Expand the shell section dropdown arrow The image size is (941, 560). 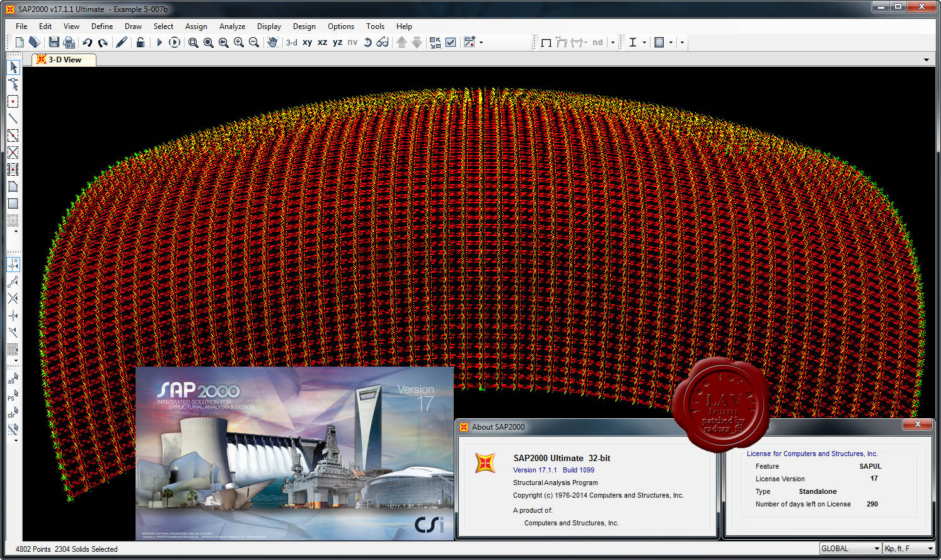[x=671, y=43]
